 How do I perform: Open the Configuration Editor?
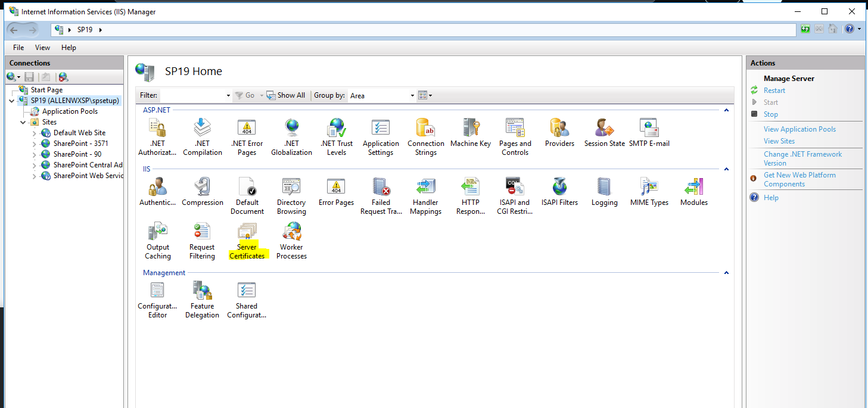click(157, 300)
